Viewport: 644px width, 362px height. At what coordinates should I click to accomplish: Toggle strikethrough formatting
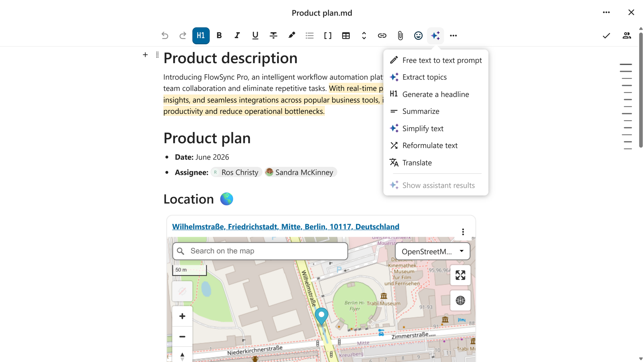pyautogui.click(x=273, y=35)
